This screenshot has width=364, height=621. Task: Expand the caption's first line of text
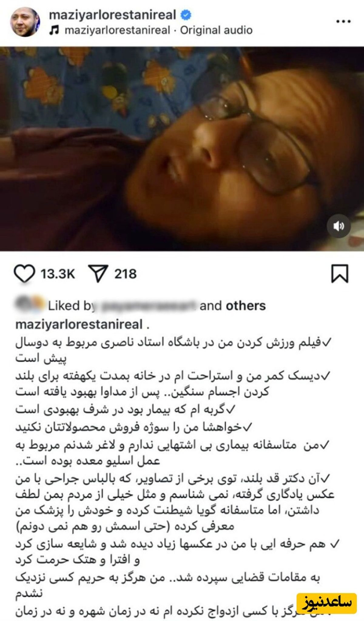click(x=173, y=343)
